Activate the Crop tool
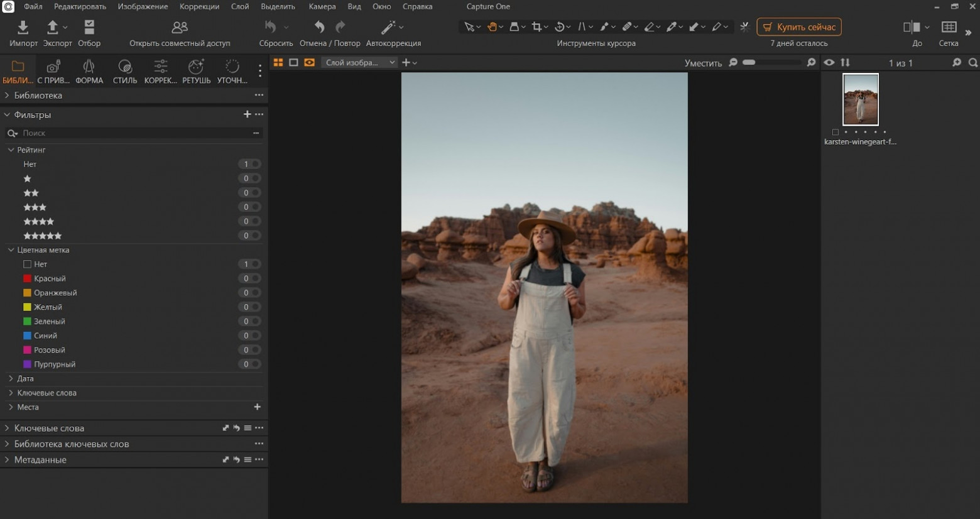The width and height of the screenshot is (980, 519). coord(537,26)
